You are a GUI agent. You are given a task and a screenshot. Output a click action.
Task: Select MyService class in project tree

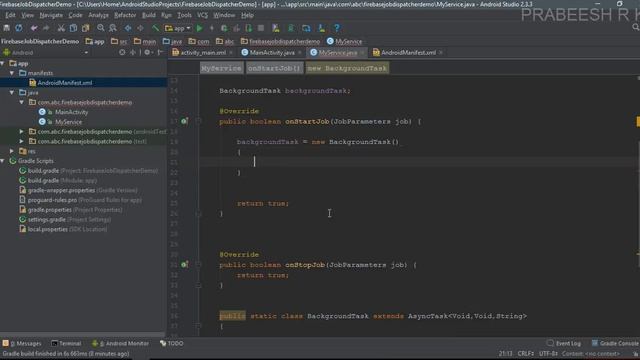(68, 122)
